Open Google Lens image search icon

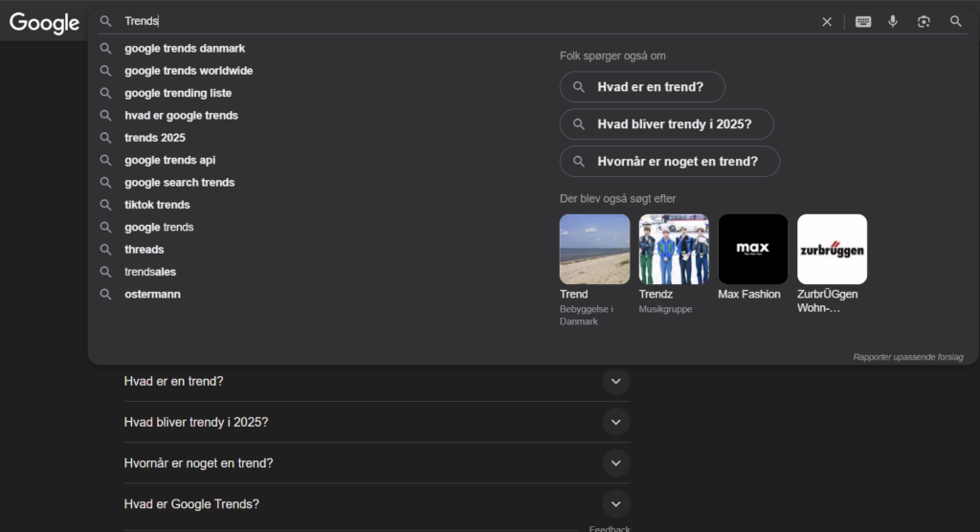(x=924, y=22)
